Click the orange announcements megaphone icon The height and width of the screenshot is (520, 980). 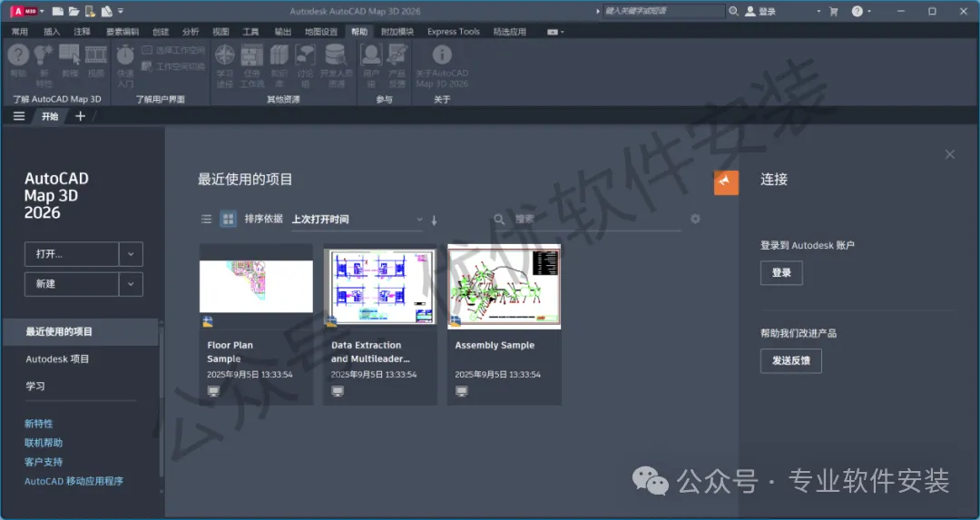click(726, 182)
